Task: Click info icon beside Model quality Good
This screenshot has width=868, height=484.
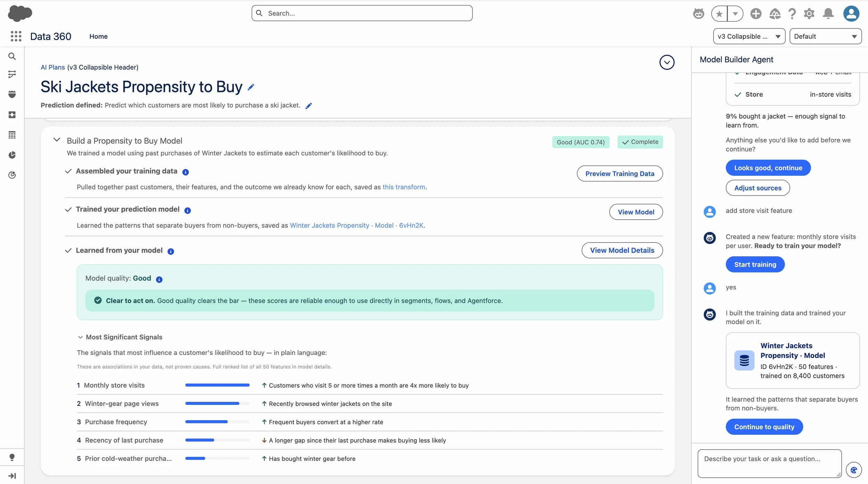Action: (x=159, y=279)
